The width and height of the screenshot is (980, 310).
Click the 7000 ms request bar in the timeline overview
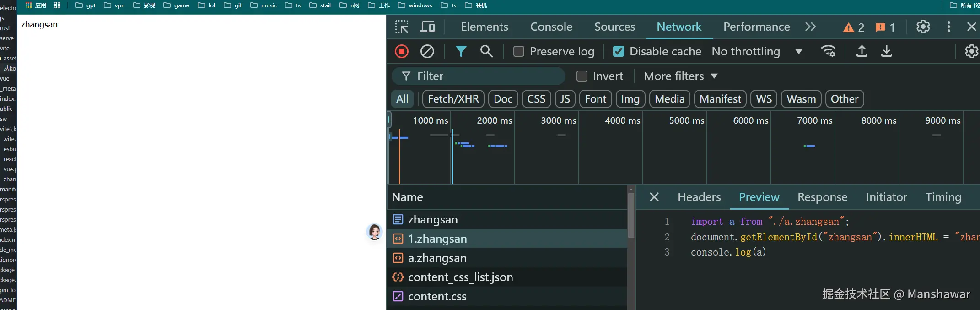[809, 146]
